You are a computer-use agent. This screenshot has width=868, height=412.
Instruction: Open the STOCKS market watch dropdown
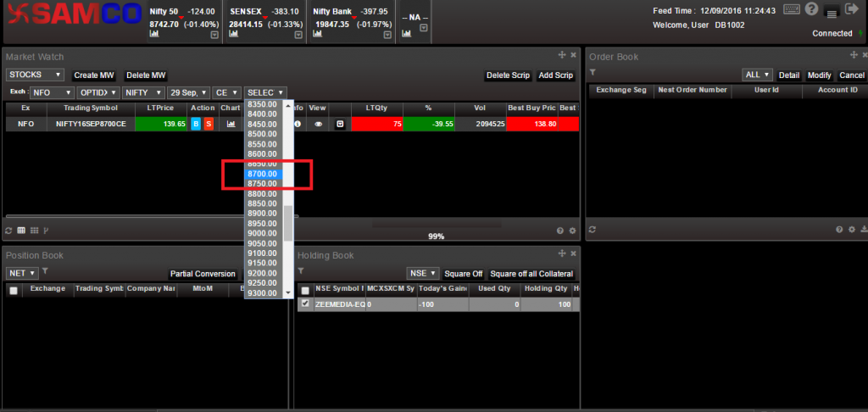click(35, 75)
